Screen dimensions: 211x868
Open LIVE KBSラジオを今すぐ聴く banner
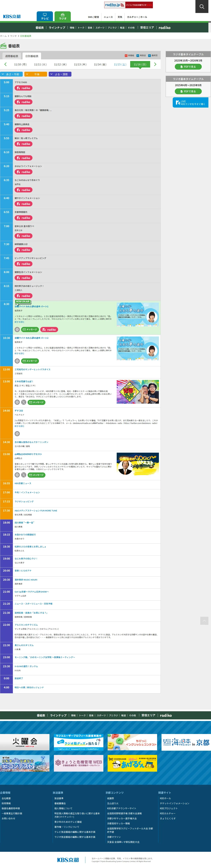click(x=190, y=102)
